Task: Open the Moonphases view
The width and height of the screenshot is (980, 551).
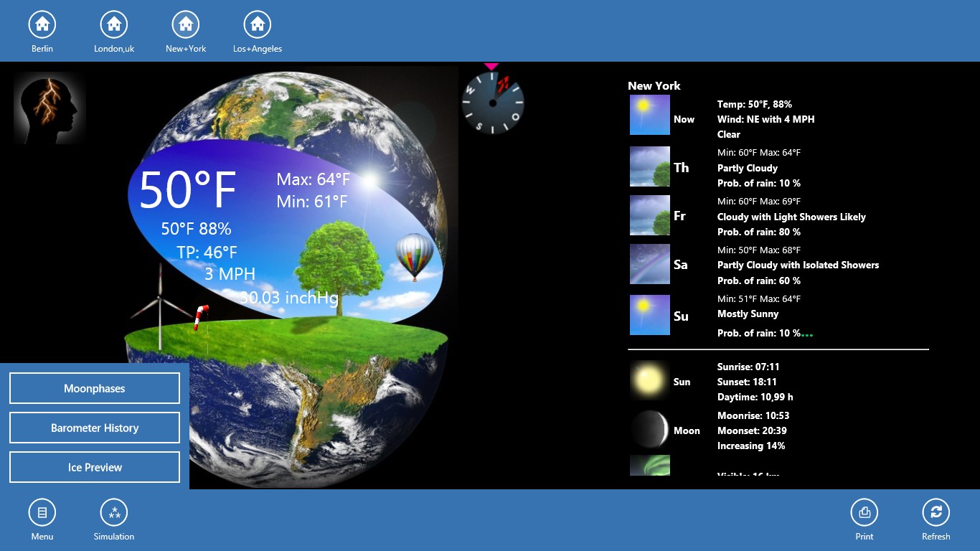Action: pos(95,388)
